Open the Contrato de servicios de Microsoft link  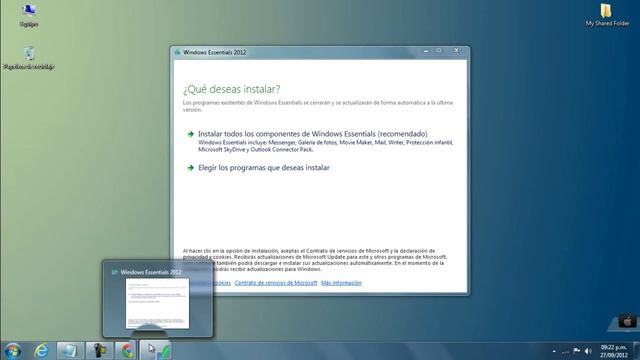coord(276,283)
